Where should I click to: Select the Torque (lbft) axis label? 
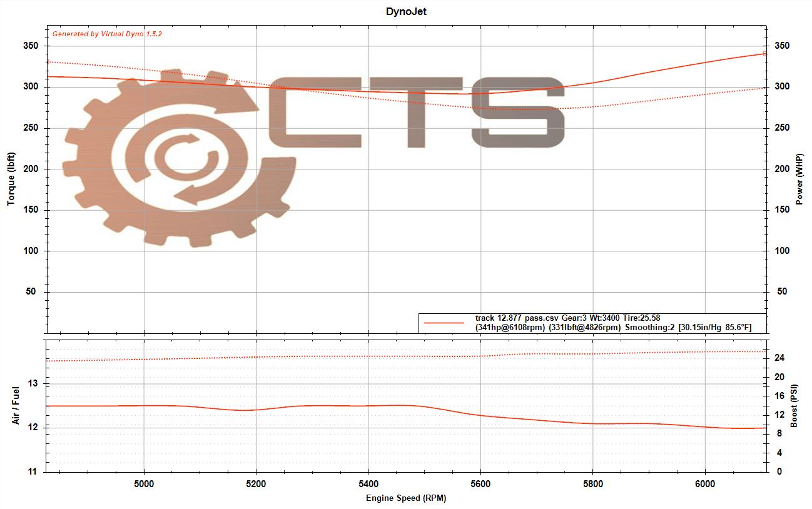point(11,179)
